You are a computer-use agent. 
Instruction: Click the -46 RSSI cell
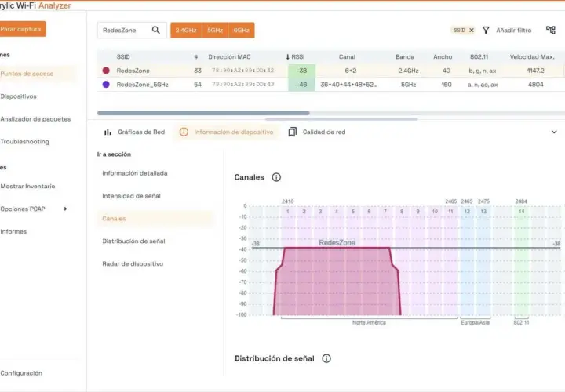click(301, 85)
